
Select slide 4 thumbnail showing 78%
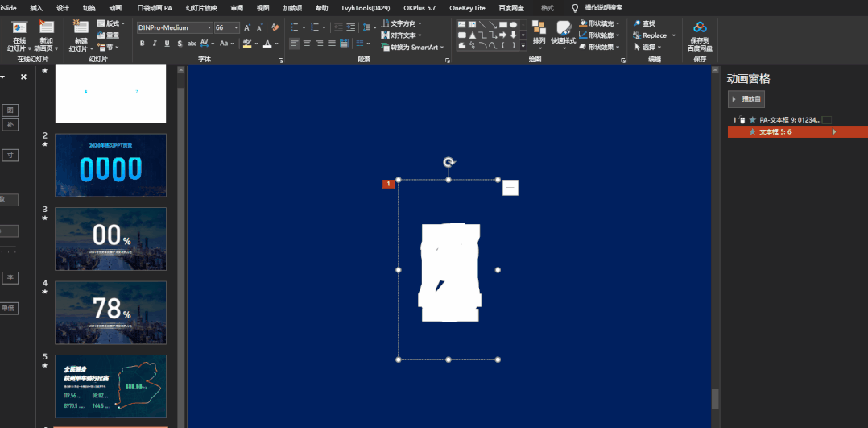pos(111,313)
